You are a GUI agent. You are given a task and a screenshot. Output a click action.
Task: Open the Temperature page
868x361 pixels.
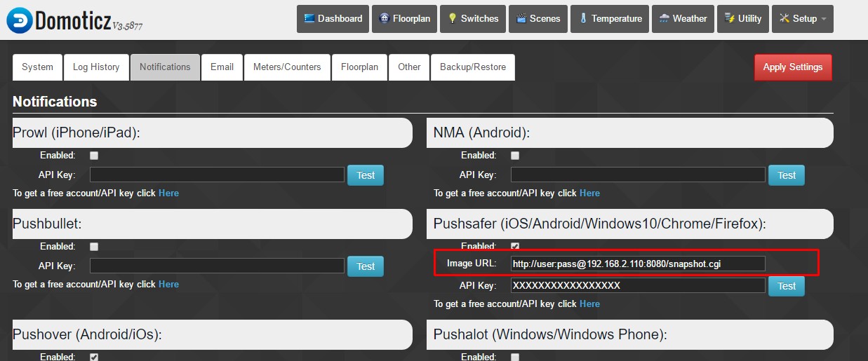point(610,19)
